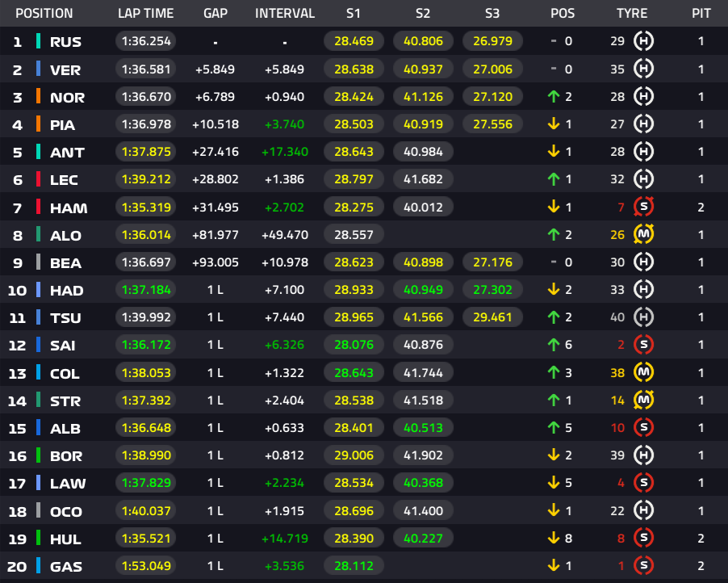Click TSU's hard tyre icon
728x583 pixels.
coord(643,317)
